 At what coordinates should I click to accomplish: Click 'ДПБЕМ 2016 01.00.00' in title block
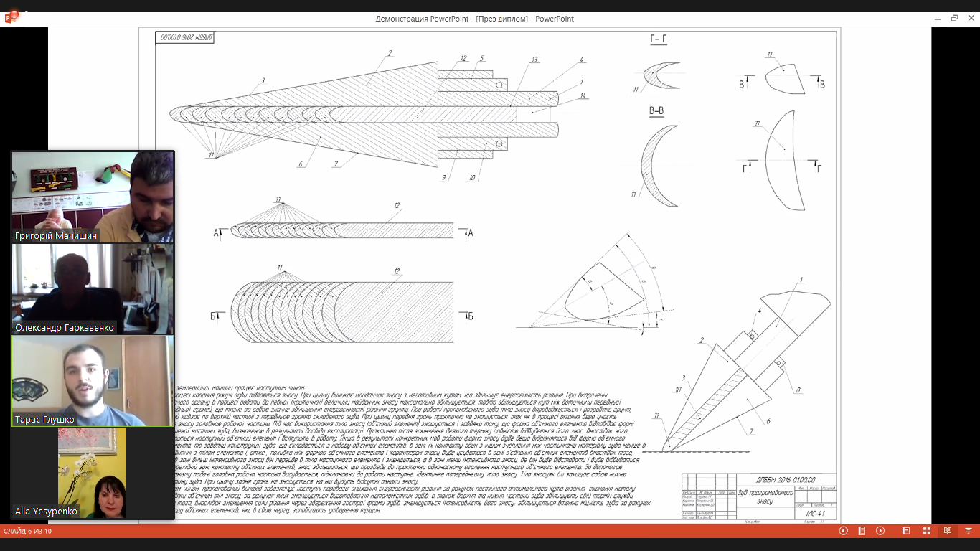(784, 480)
